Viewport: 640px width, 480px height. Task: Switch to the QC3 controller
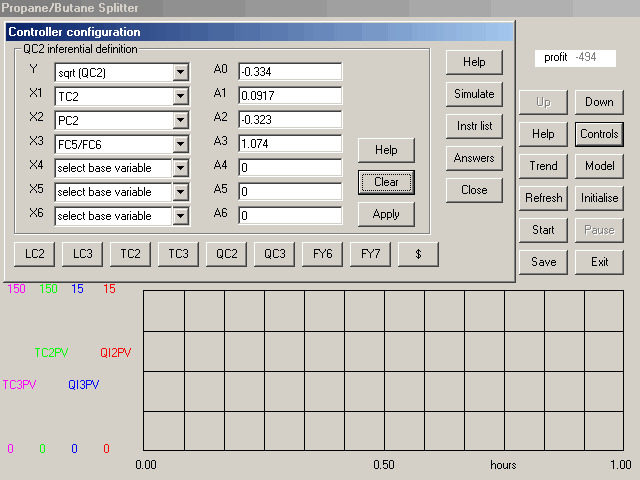275,254
